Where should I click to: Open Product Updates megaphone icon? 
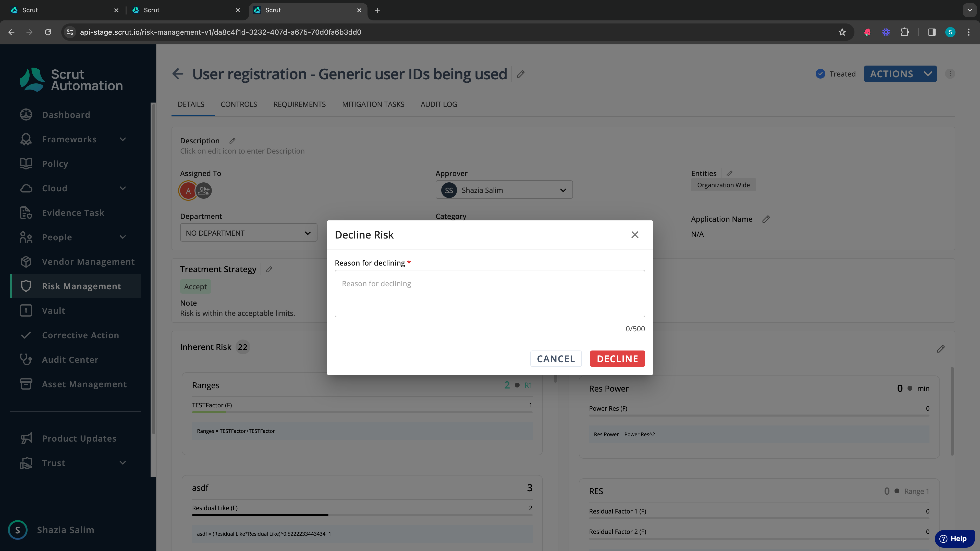click(x=26, y=438)
